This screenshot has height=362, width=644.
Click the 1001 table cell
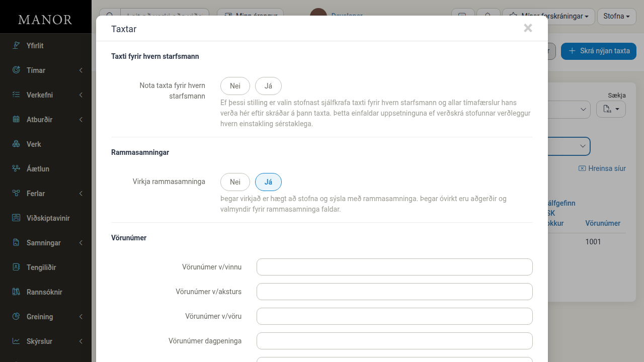click(x=593, y=242)
